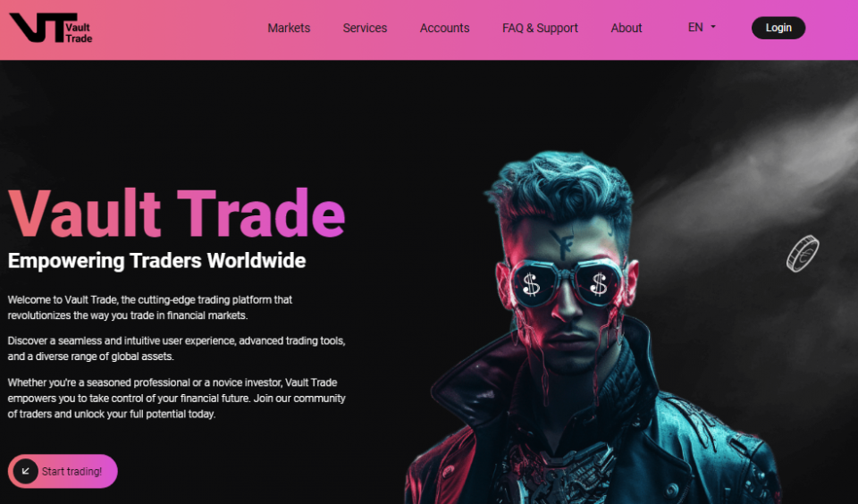Select FAQ & Support in navigation

(x=540, y=28)
